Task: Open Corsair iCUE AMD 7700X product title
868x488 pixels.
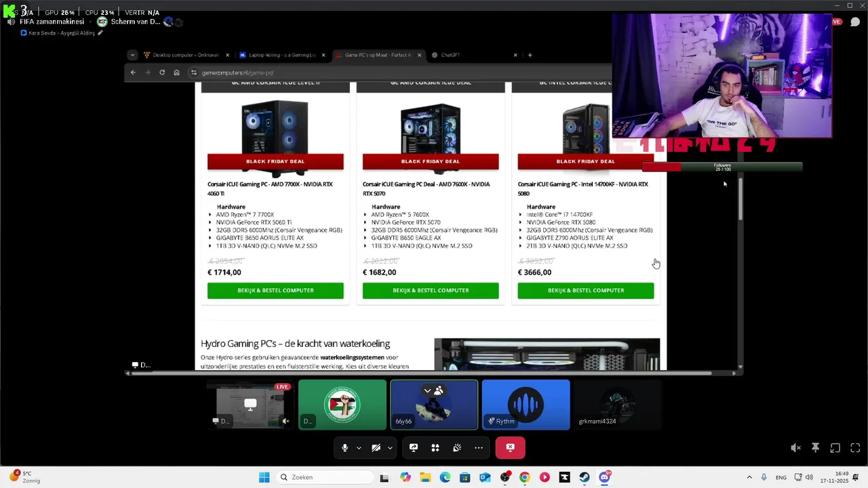Action: tap(270, 188)
